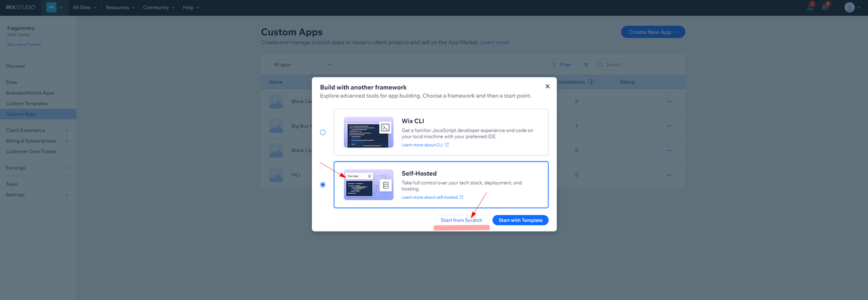Click the Installations info icon
Viewport: 868px width, 300px height.
[x=591, y=82]
